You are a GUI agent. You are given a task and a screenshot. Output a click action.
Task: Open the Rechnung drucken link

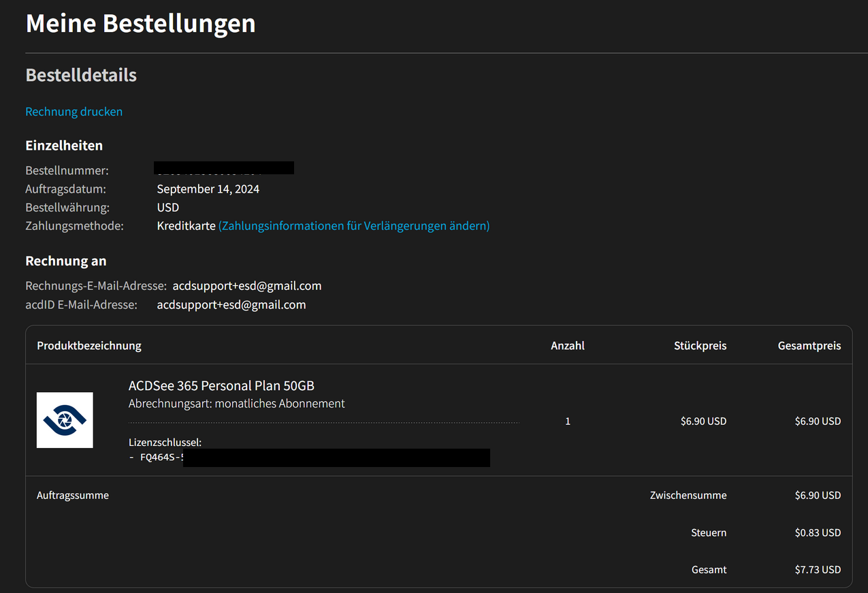point(74,112)
